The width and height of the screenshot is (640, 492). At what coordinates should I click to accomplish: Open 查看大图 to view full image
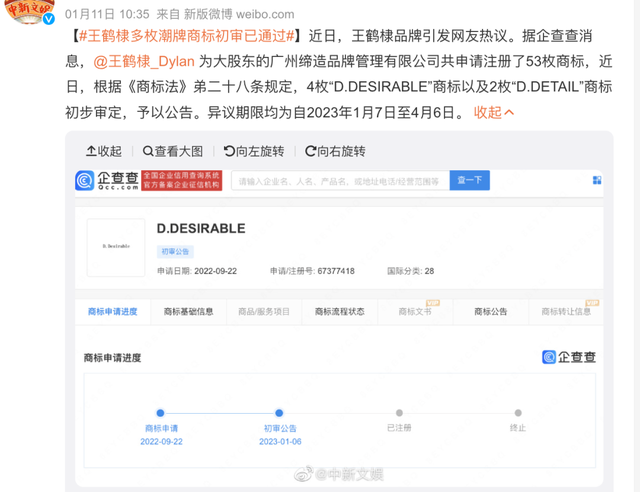(x=173, y=151)
